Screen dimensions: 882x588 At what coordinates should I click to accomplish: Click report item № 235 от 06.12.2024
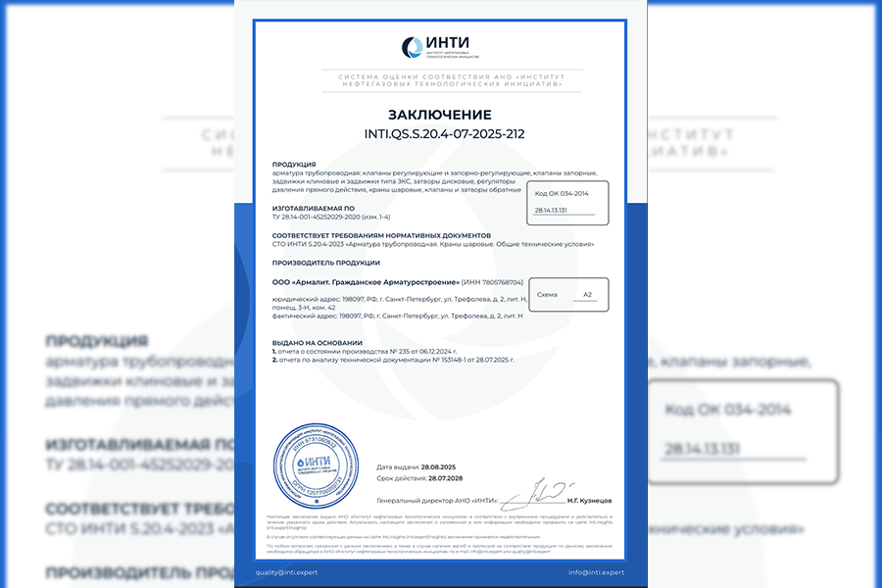tap(359, 351)
